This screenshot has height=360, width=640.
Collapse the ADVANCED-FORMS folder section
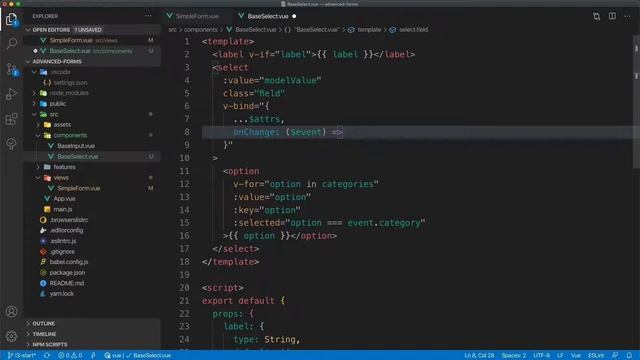[92, 61]
